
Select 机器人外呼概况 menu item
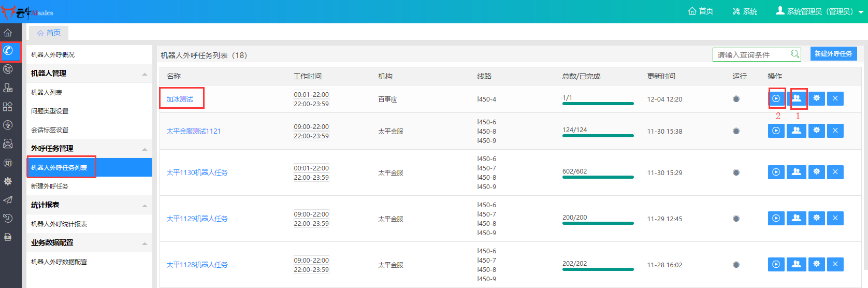(53, 54)
